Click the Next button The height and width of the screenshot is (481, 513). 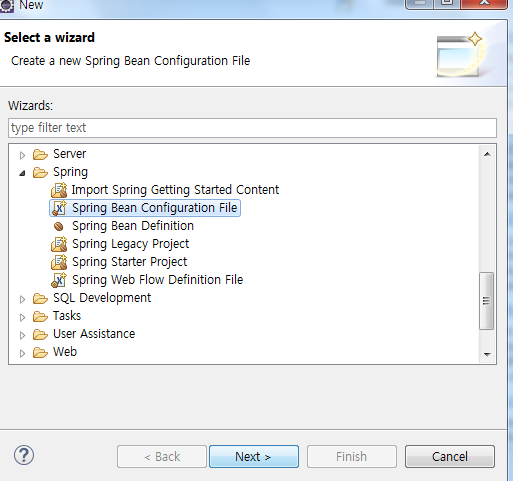[254, 456]
